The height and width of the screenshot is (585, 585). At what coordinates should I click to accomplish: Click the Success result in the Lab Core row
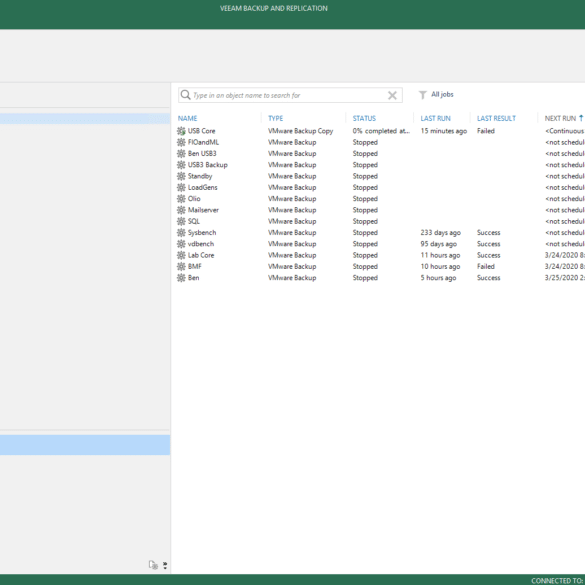(488, 255)
